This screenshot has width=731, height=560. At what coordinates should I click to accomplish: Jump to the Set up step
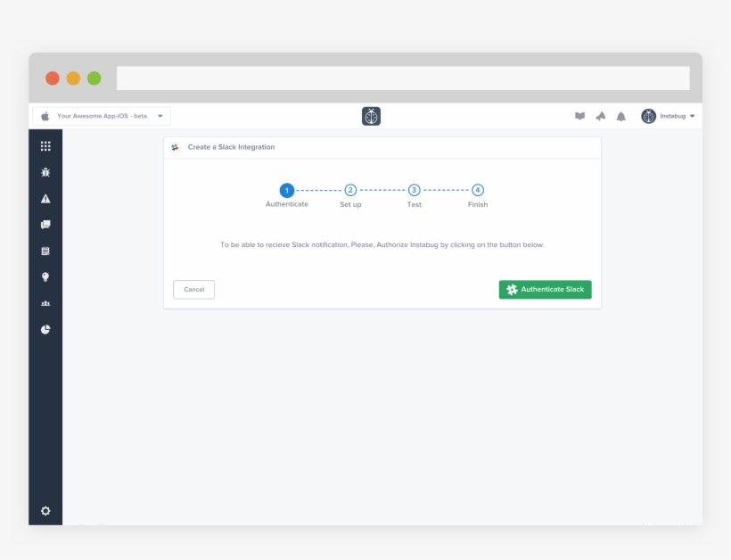coord(350,189)
